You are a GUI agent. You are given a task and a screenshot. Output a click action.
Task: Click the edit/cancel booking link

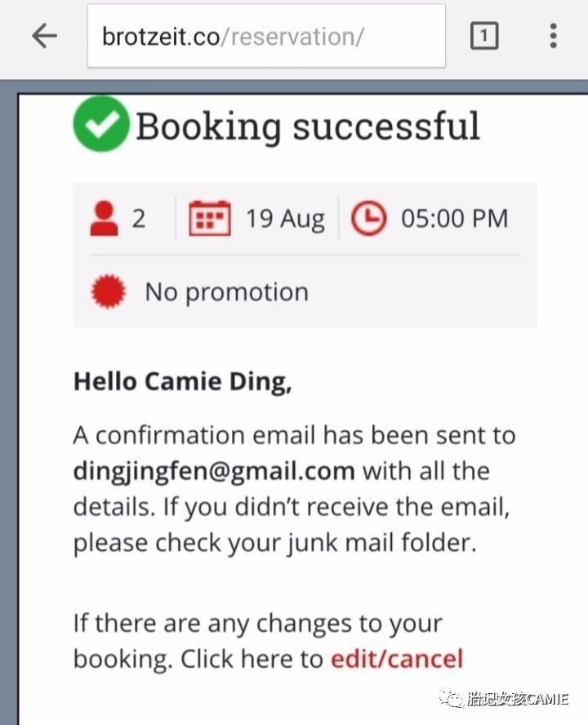tap(396, 659)
